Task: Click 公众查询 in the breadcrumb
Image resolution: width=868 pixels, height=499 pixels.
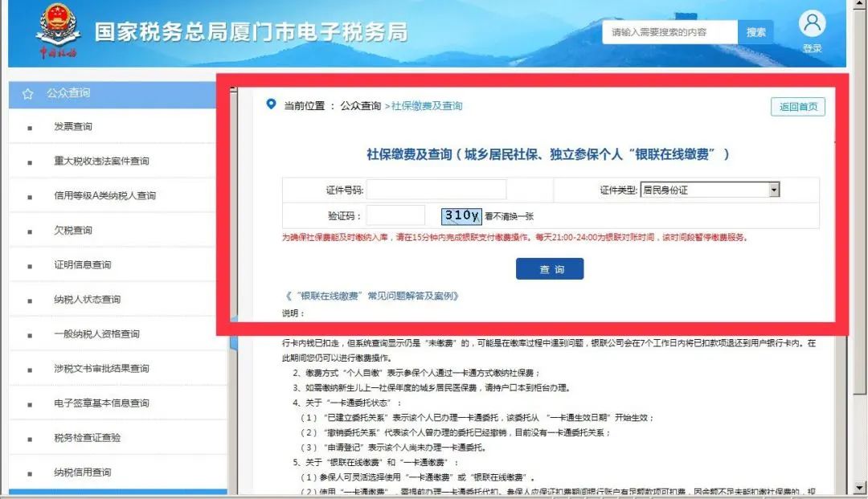Action: (360, 105)
